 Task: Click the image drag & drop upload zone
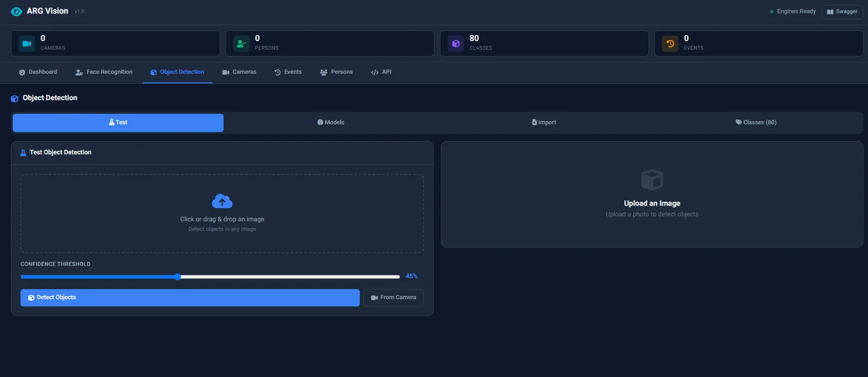222,213
